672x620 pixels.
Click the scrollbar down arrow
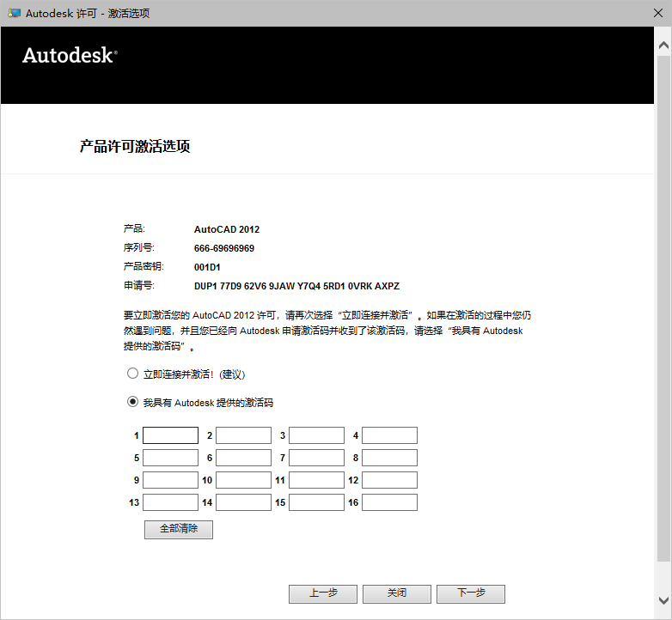(x=663, y=600)
